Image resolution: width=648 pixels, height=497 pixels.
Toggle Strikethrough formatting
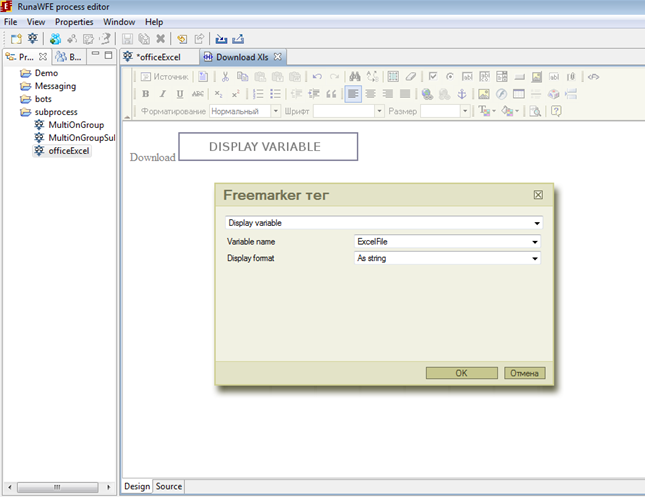[x=198, y=94]
